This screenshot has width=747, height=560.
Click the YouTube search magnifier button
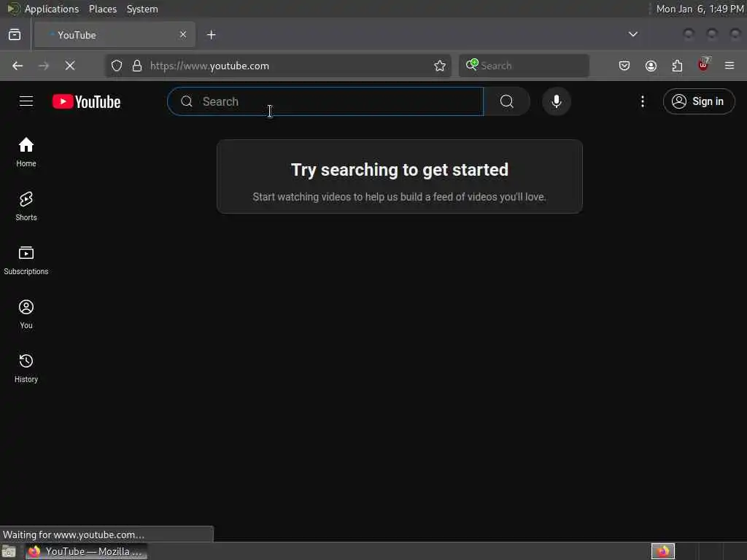pos(507,101)
